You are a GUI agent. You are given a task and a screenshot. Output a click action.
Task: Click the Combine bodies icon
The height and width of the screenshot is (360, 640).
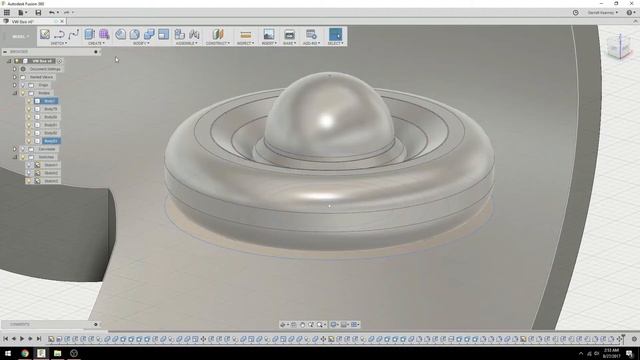point(149,34)
